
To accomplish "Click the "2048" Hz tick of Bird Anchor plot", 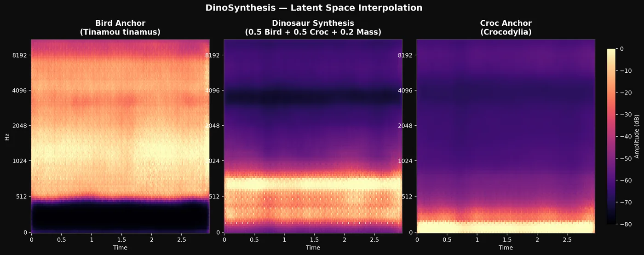I will (x=20, y=126).
